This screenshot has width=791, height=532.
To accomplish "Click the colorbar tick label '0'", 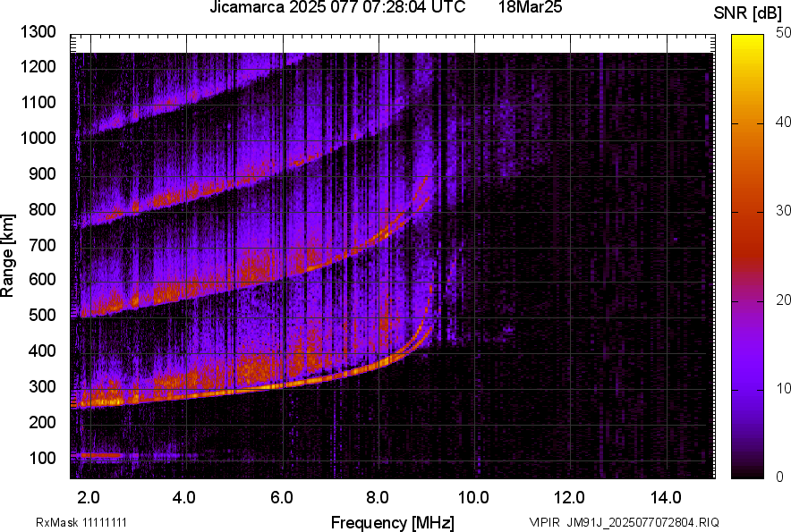I will tap(780, 477).
